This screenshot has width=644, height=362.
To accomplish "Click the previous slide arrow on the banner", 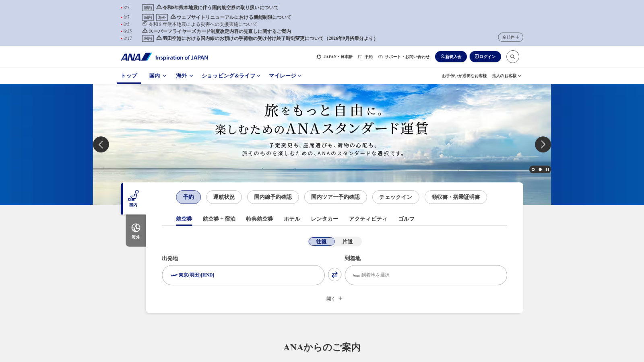I will (x=101, y=144).
